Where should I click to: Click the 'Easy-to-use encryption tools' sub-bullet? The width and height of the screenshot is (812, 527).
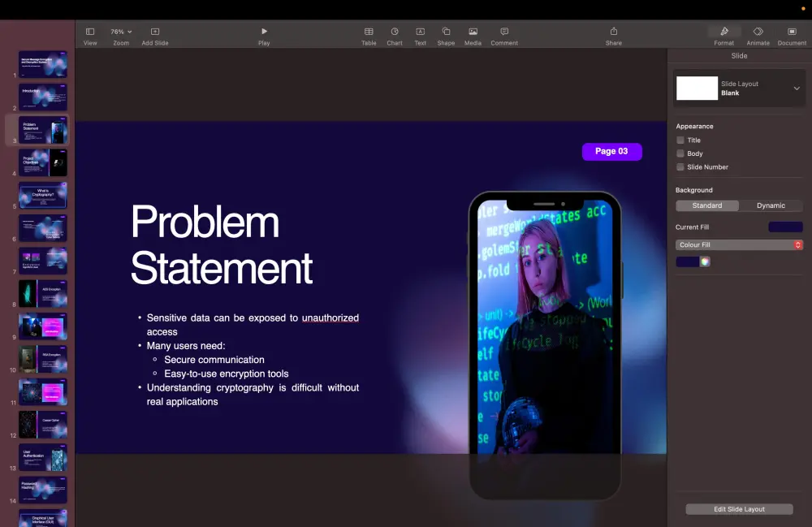227,374
